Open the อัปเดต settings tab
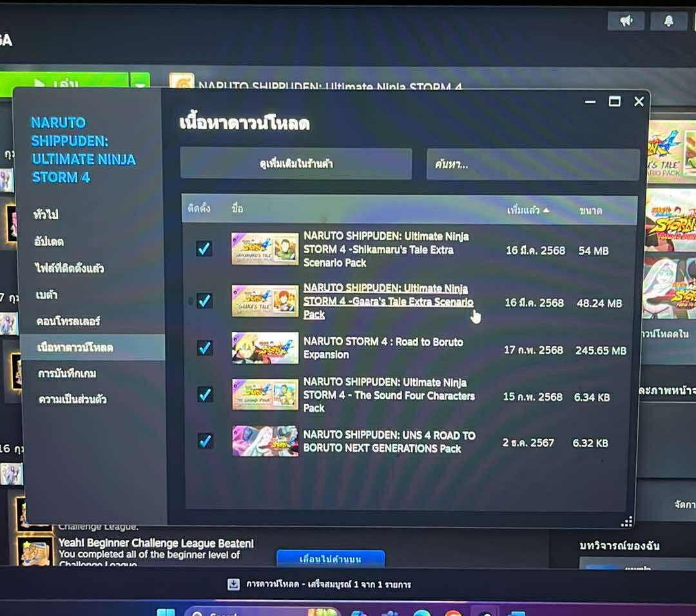The image size is (696, 616). (x=49, y=242)
